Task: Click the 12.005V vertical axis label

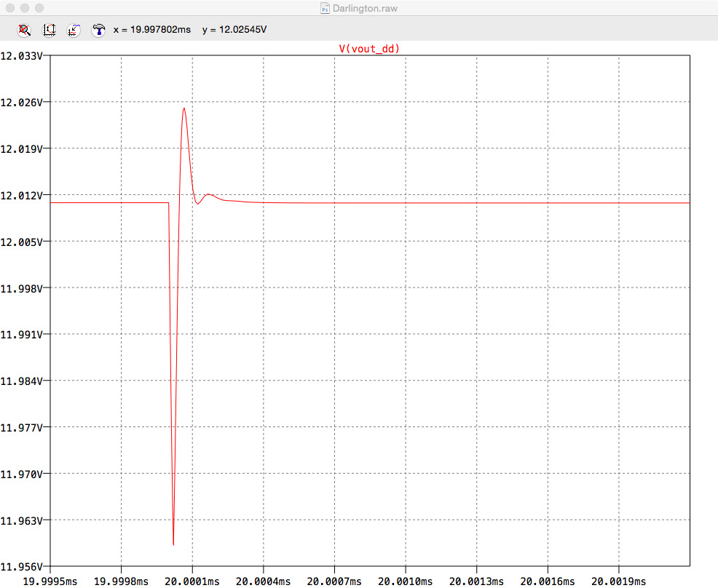Action: 22,242
